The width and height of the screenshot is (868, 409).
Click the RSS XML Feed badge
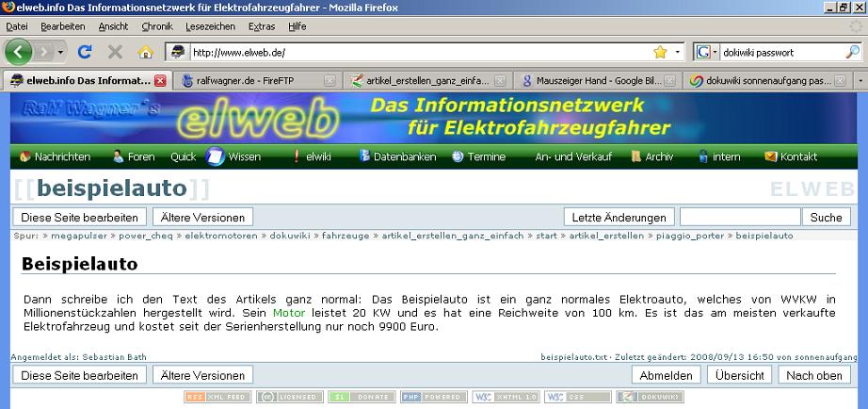coord(217,397)
